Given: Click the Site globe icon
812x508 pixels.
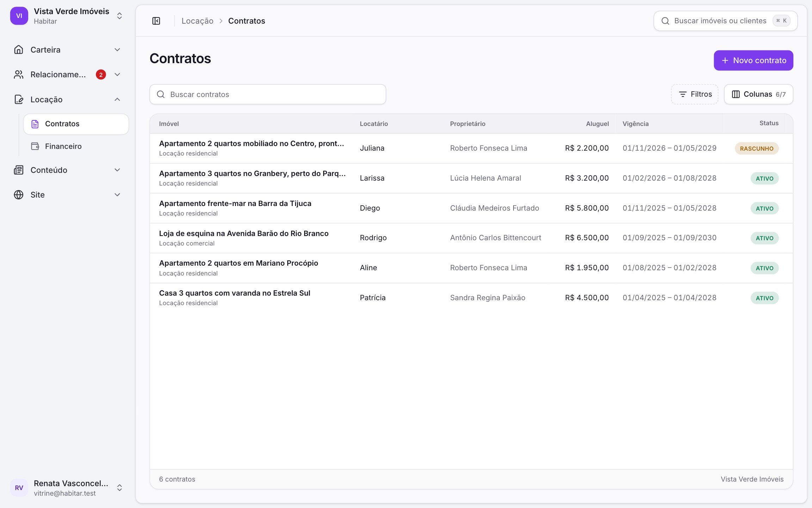Looking at the screenshot, I should pyautogui.click(x=19, y=195).
